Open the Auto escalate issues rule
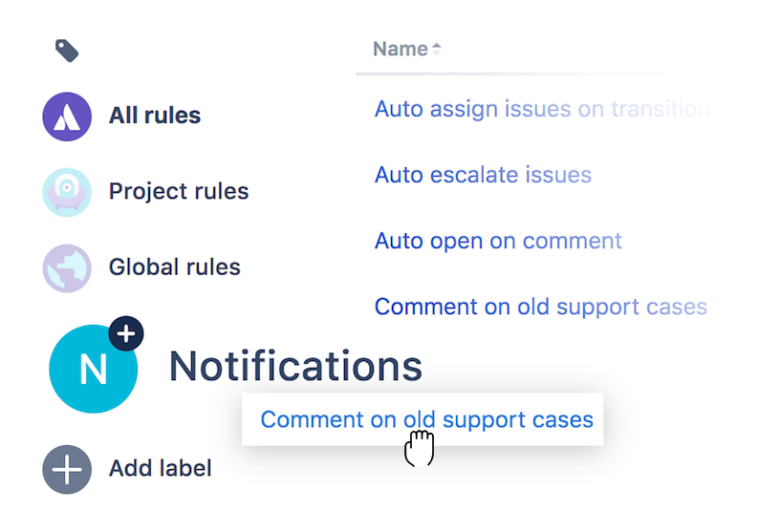759x532 pixels. [483, 175]
